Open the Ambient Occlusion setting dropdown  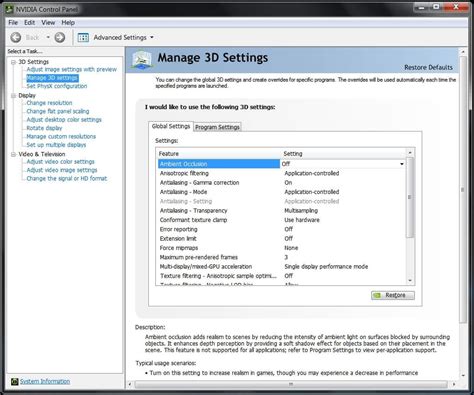coord(402,164)
